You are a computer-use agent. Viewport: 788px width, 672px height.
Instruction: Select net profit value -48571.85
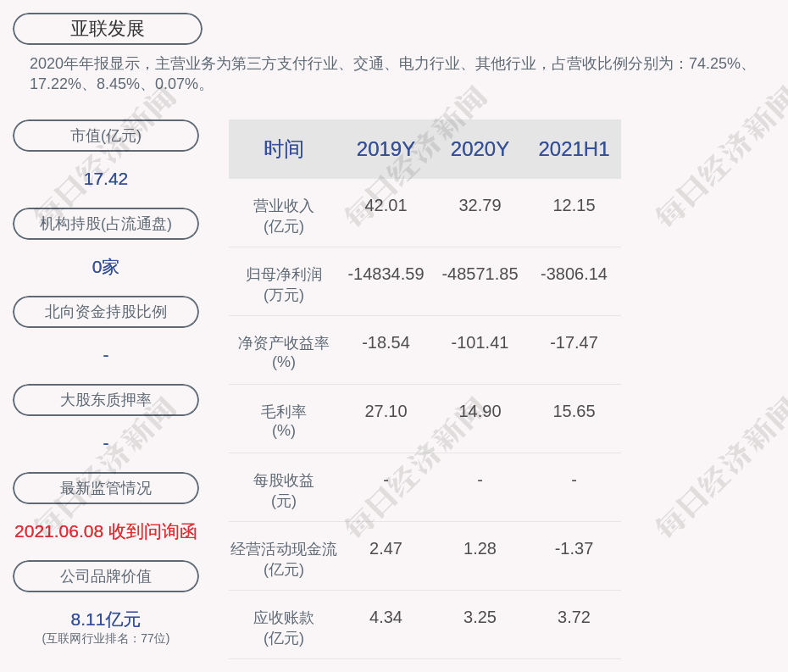[480, 274]
